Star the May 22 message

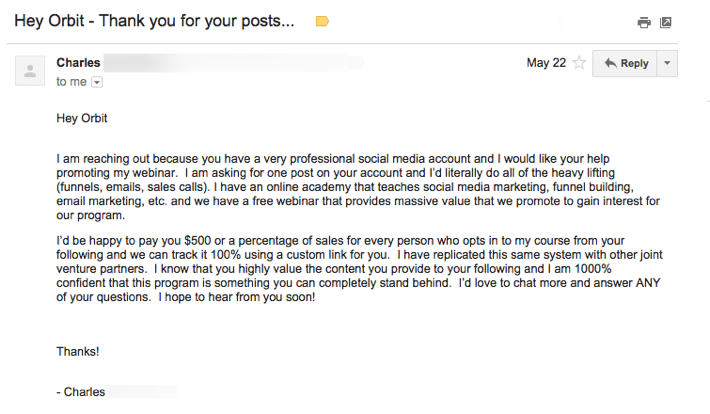[x=579, y=63]
